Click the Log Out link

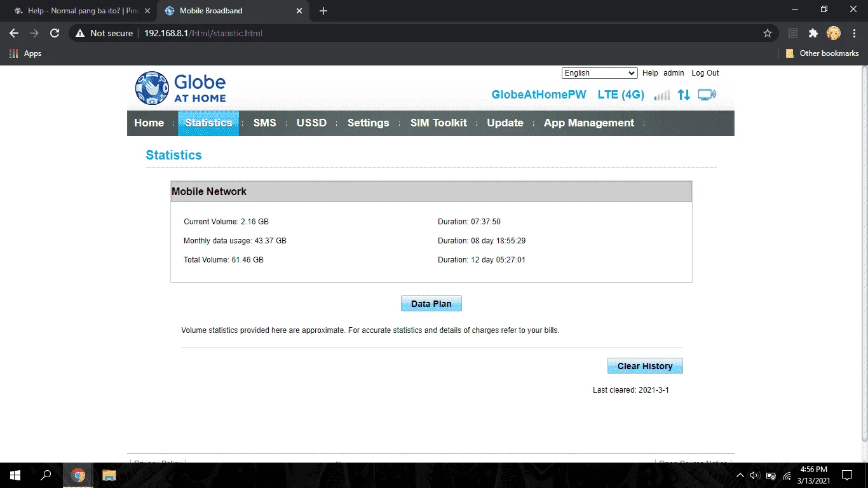coord(705,73)
